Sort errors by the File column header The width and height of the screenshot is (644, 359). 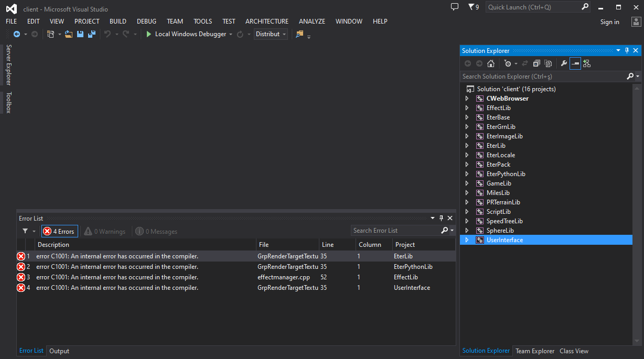click(288, 245)
